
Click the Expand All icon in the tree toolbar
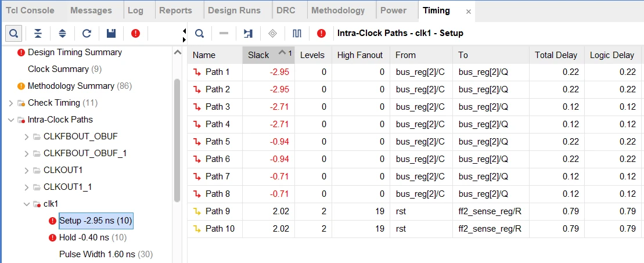(63, 33)
